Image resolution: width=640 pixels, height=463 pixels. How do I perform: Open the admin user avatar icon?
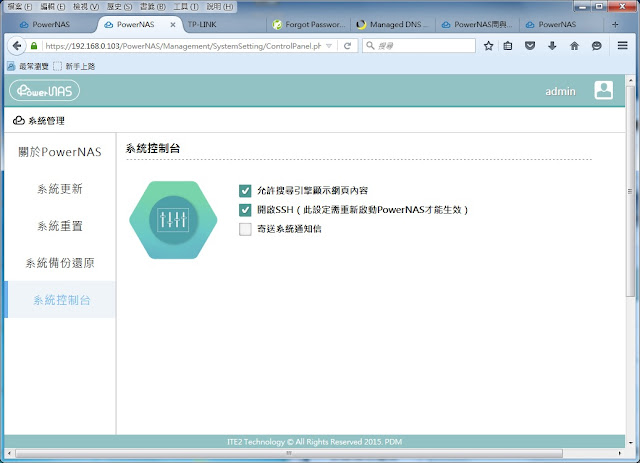[603, 90]
